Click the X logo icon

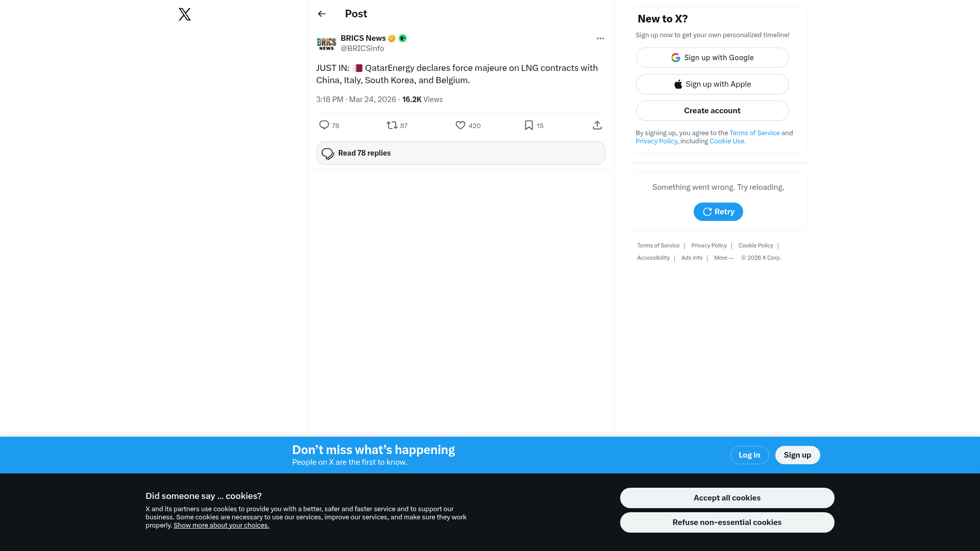[185, 14]
